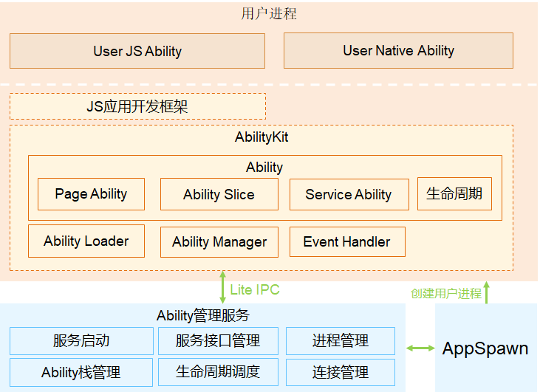Click the User JS Ability box
This screenshot has width=540, height=392.
[x=137, y=51]
